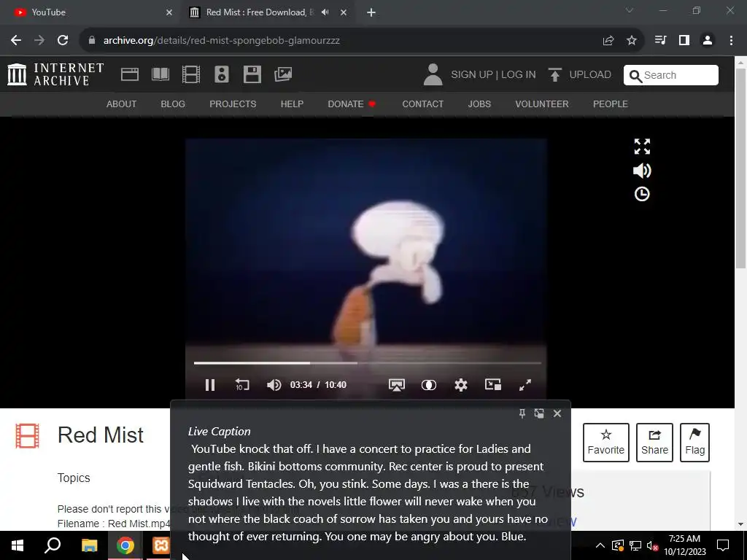Favorite this Red Mist item
747x560 pixels.
[x=606, y=443]
